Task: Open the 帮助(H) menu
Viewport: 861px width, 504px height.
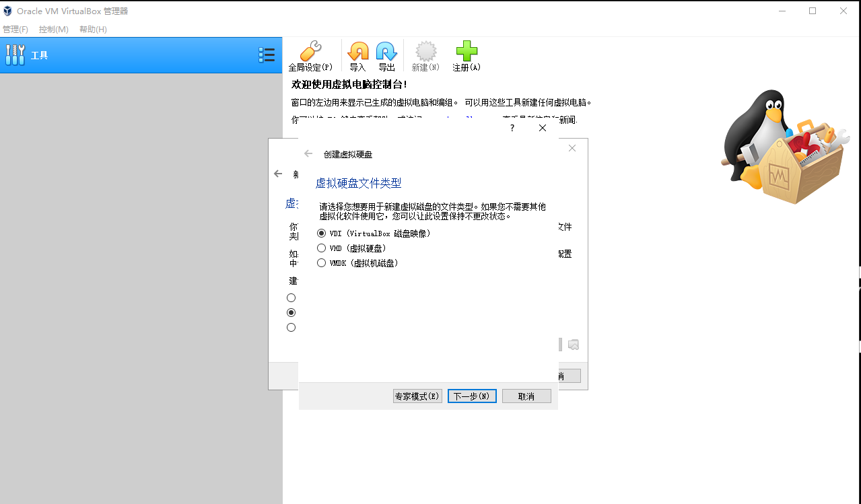Action: [92, 29]
